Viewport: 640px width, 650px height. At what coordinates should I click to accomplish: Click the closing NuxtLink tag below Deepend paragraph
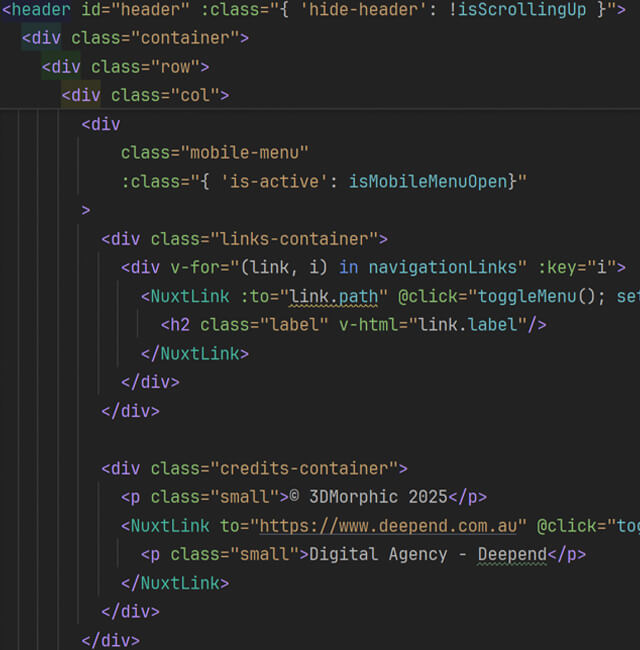[175, 583]
